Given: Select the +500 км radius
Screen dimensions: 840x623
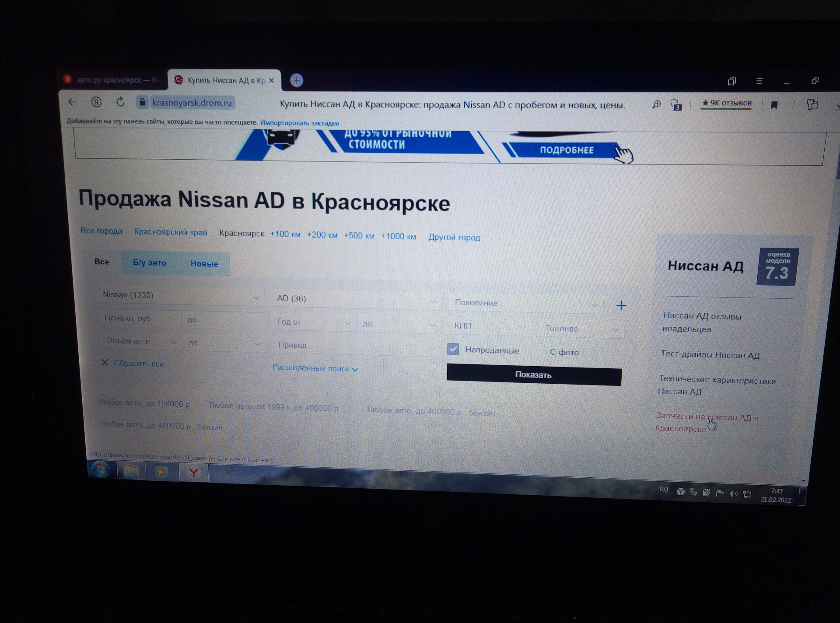Looking at the screenshot, I should (359, 236).
